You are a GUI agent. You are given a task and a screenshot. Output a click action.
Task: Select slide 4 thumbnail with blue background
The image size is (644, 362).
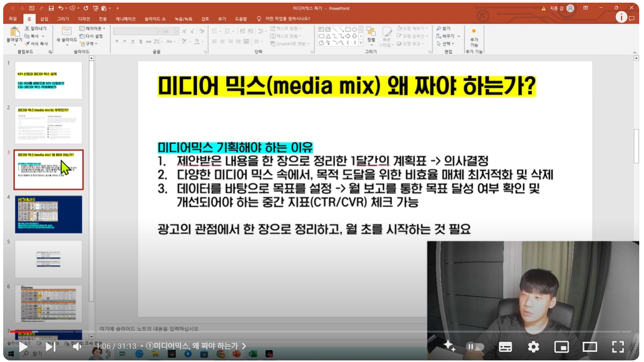pos(48,214)
